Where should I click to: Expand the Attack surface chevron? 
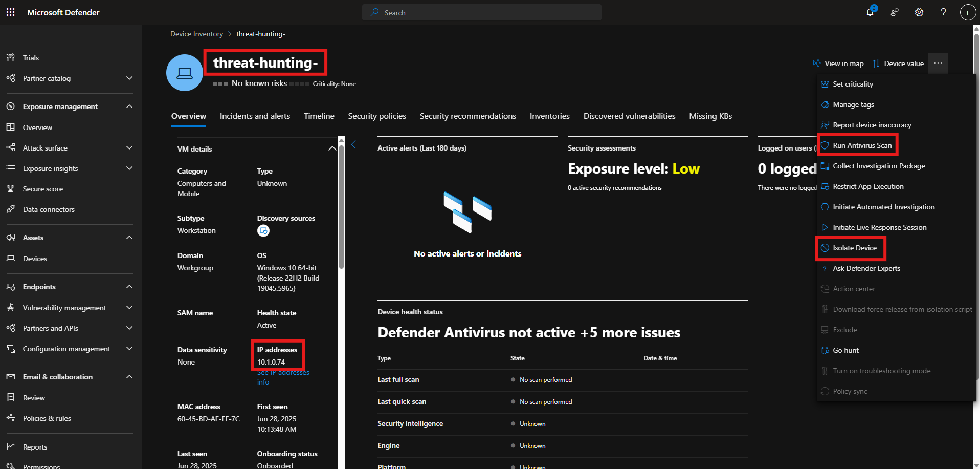(x=129, y=148)
